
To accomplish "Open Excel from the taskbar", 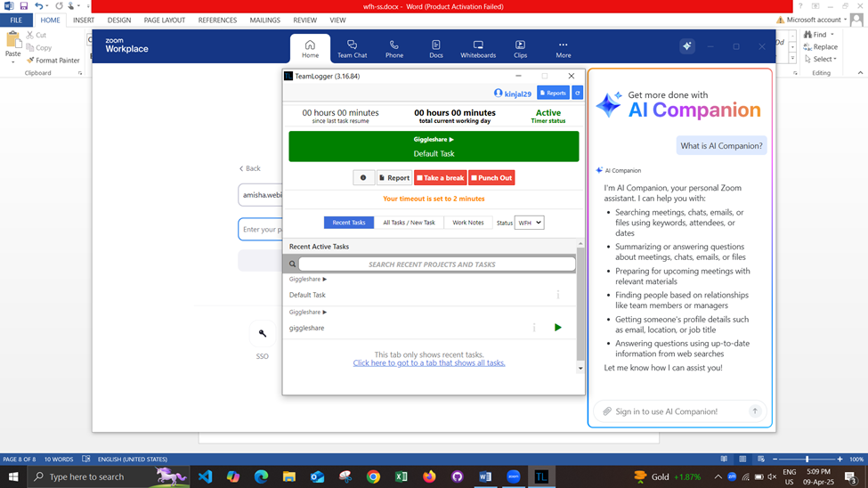I will point(402,476).
